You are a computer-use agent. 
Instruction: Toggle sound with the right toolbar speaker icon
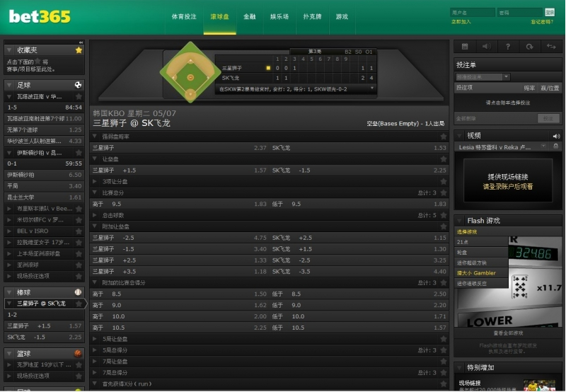pos(486,46)
